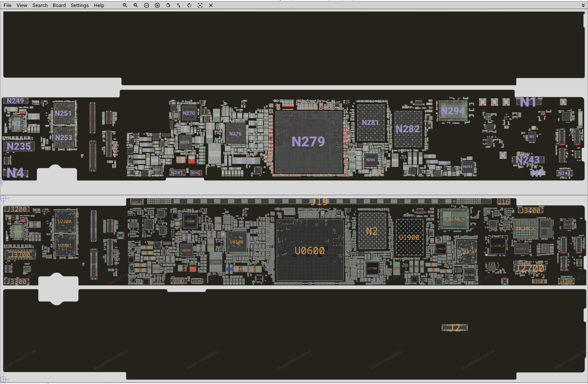This screenshot has height=384, width=588.
Task: Open the View menu
Action: click(22, 5)
